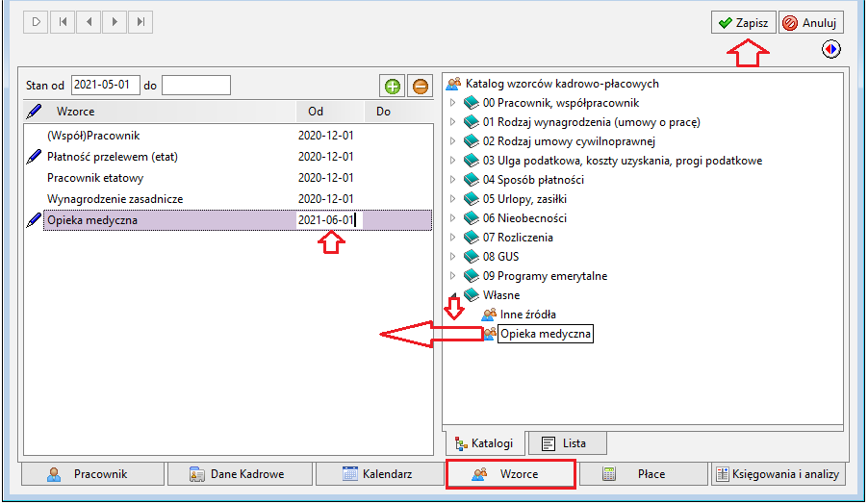Click book icon of Własne catalog
The height and width of the screenshot is (504, 868).
472,295
